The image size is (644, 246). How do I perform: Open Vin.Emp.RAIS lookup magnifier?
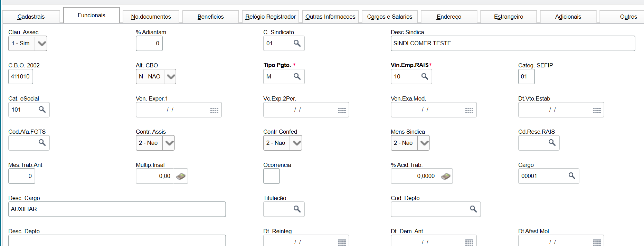pyautogui.click(x=424, y=76)
